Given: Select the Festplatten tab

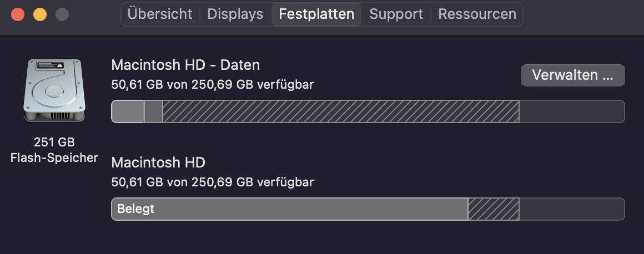Looking at the screenshot, I should click(316, 14).
